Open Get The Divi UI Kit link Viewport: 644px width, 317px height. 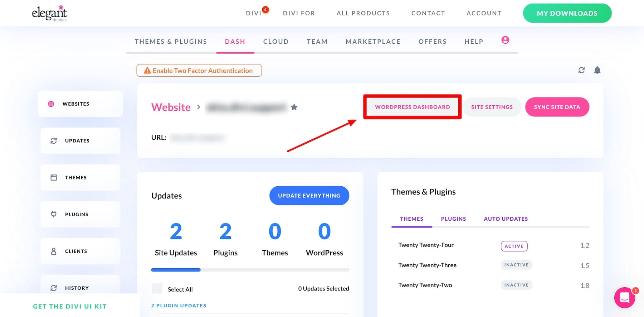pyautogui.click(x=69, y=306)
